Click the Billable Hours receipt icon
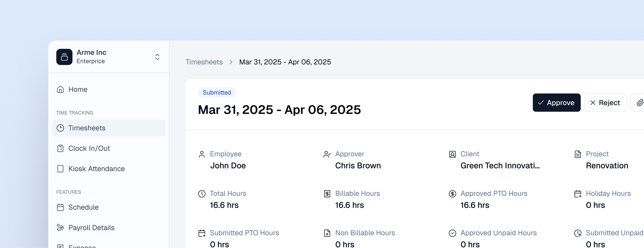The image size is (644, 248). tap(327, 194)
